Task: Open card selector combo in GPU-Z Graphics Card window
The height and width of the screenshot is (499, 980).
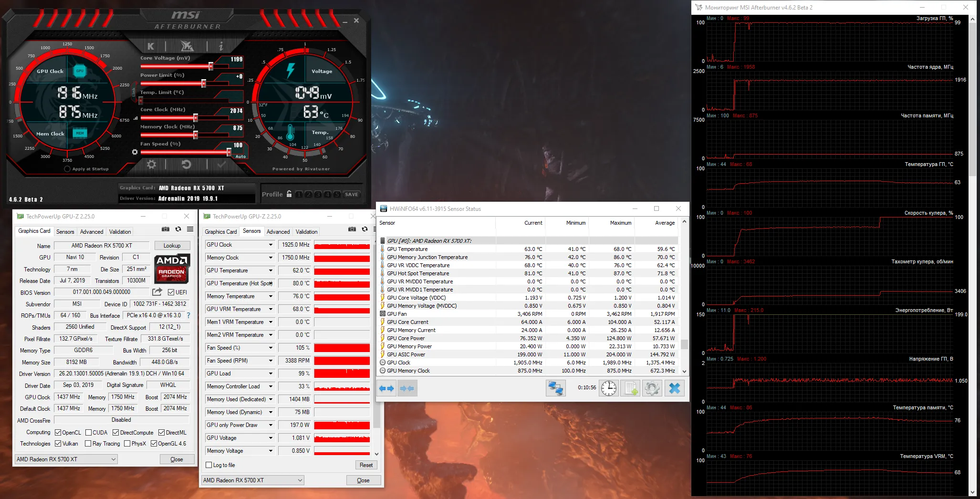Action: click(x=66, y=459)
